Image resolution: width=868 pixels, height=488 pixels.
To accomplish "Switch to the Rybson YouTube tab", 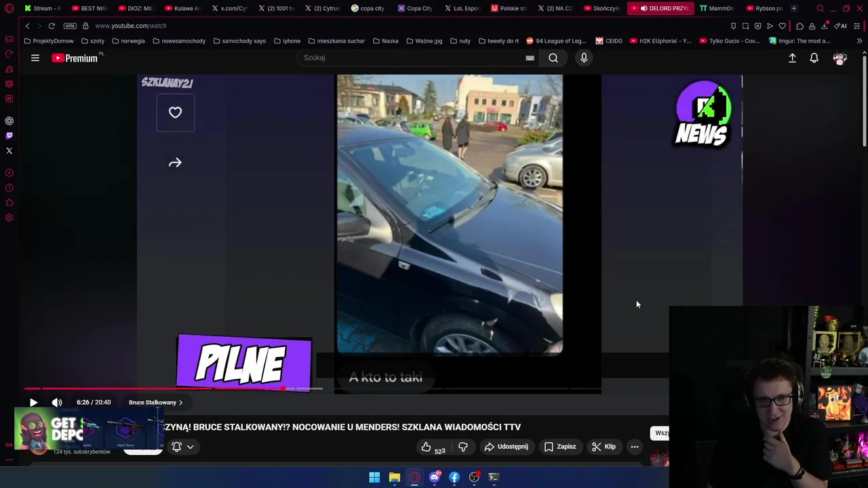I will tap(765, 8).
